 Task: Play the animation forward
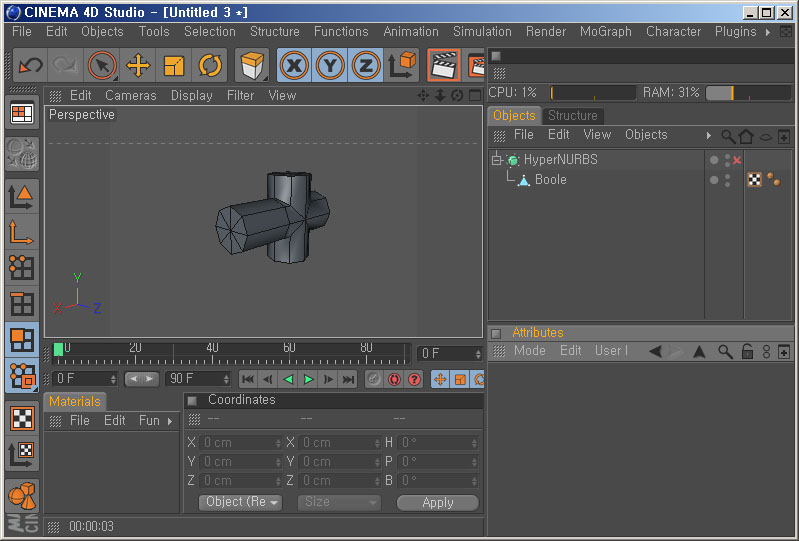(308, 380)
